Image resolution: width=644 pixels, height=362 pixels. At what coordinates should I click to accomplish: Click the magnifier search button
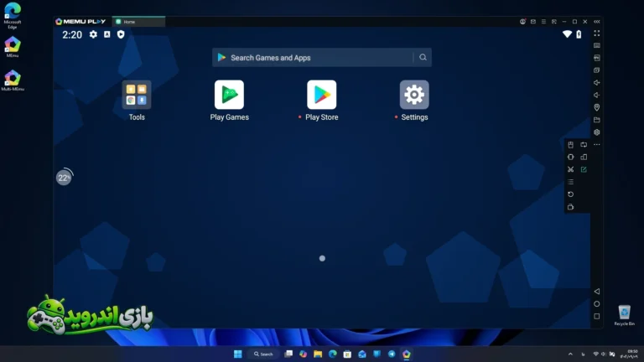(x=423, y=58)
